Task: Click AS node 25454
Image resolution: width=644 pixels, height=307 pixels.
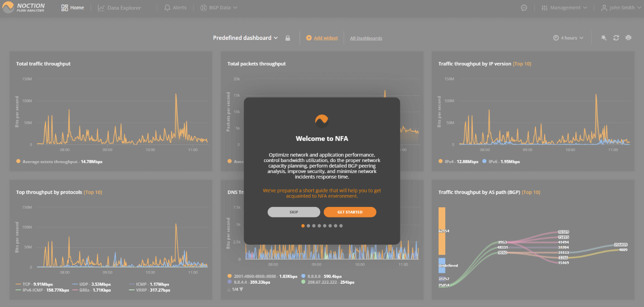Action: [x=444, y=285]
